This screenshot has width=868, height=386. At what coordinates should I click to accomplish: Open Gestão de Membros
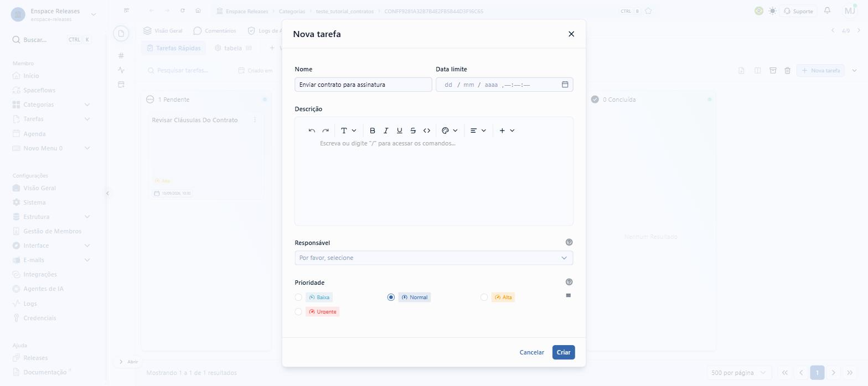point(51,231)
